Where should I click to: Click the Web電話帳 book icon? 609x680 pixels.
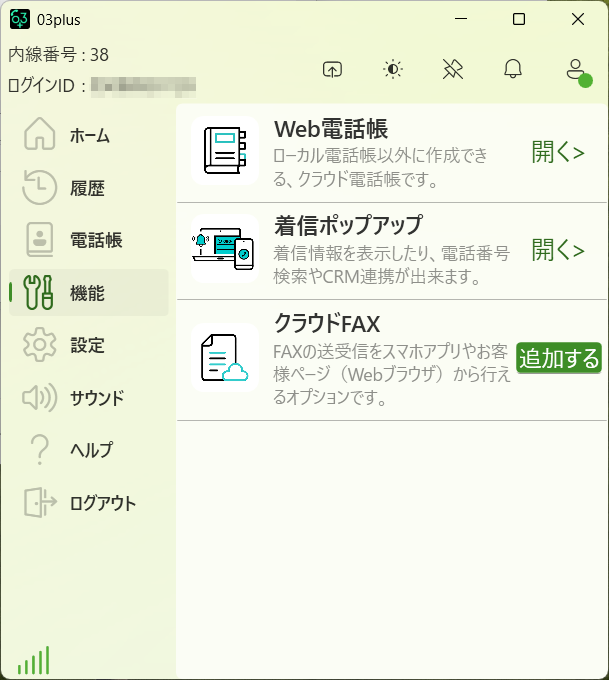point(224,152)
